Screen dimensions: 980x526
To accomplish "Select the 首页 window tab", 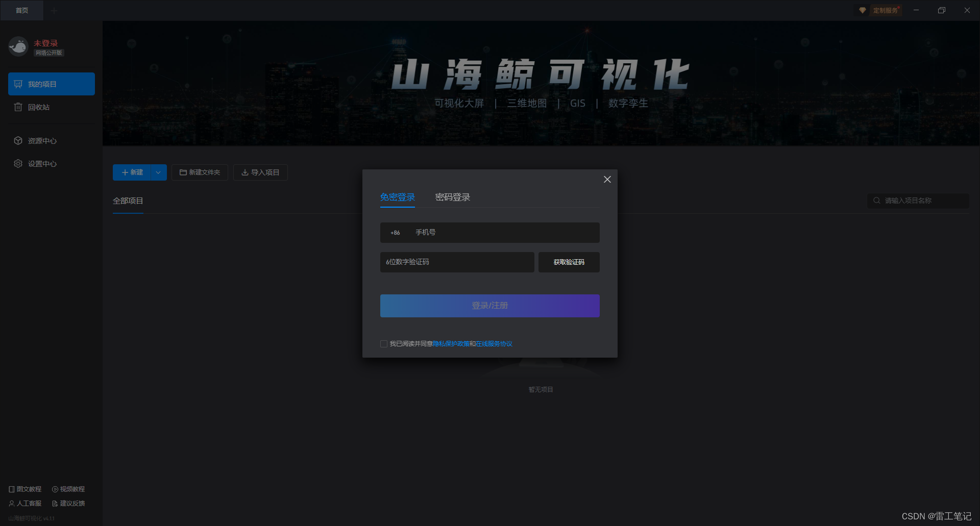I will pyautogui.click(x=22, y=10).
